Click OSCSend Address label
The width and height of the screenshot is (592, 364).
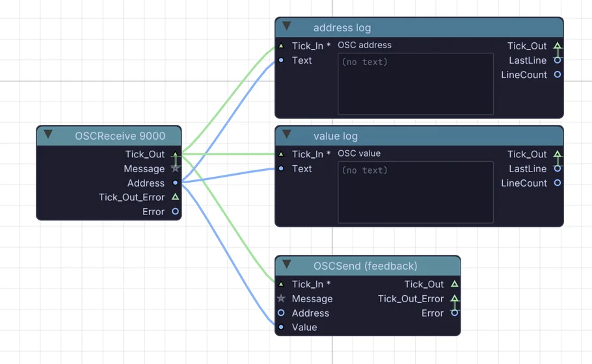tap(310, 313)
